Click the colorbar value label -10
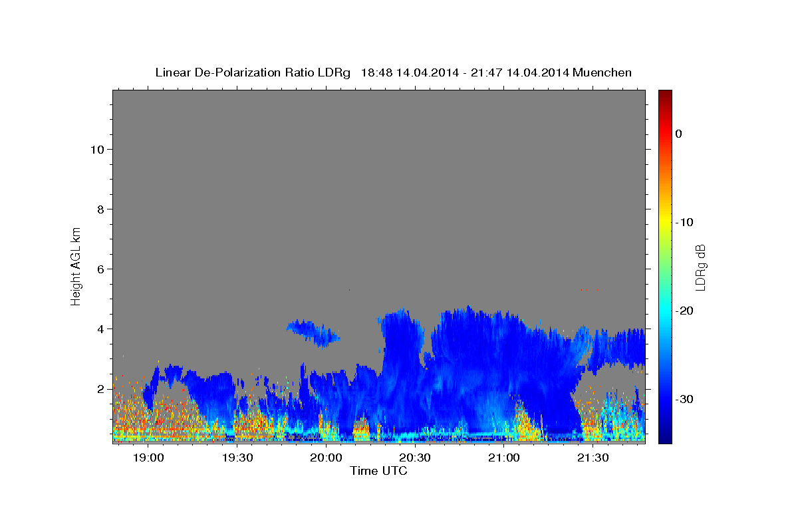This screenshot has width=798, height=532. click(685, 222)
